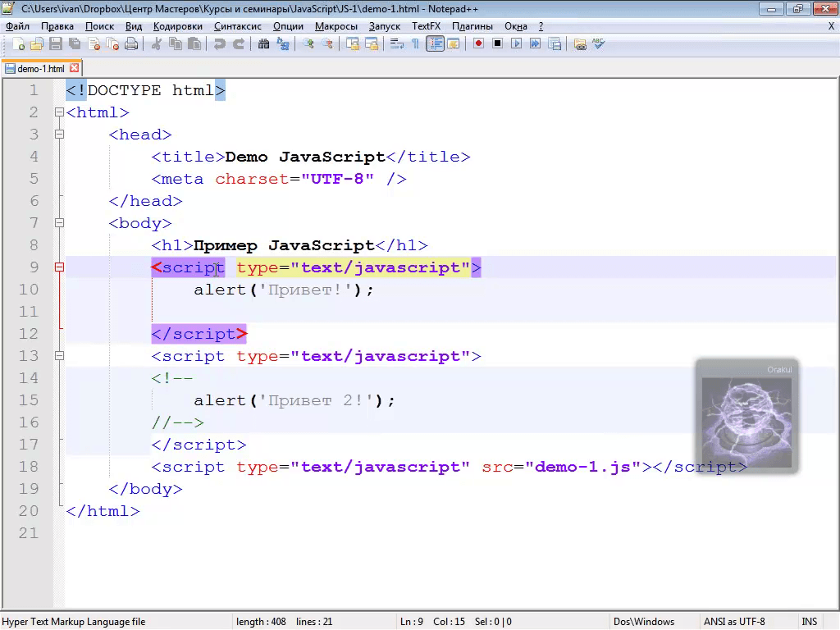
Task: Click the Save file diskette icon
Action: tap(56, 44)
